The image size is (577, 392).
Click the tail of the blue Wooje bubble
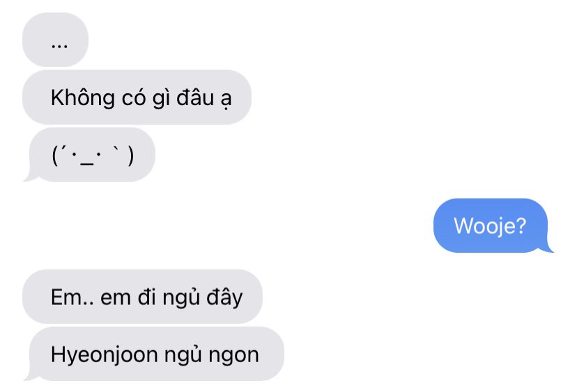click(x=548, y=248)
